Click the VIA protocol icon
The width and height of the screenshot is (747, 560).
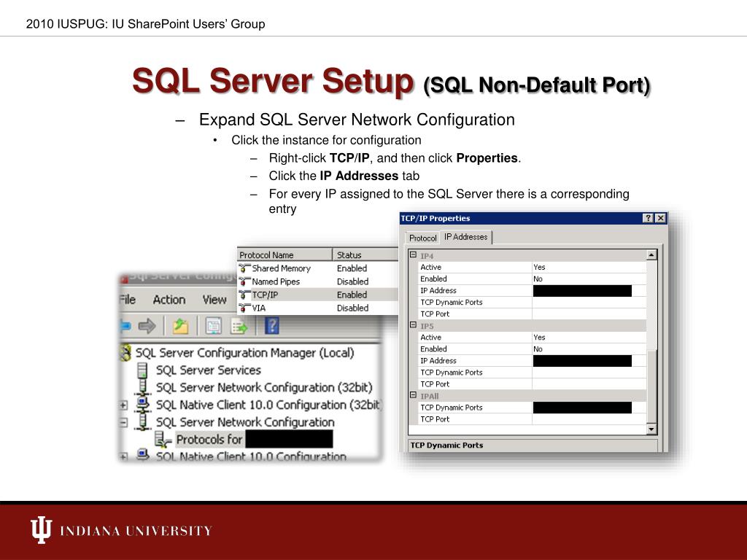pos(245,308)
